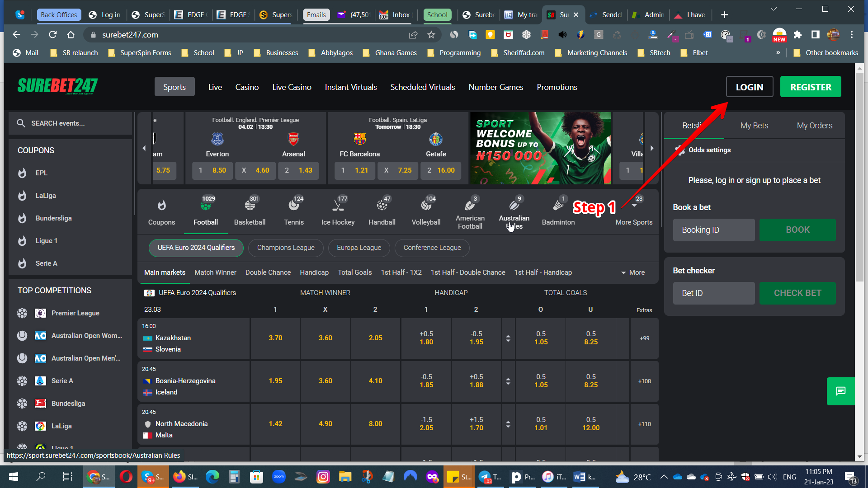Open Australian Open Women's competition

pos(86,336)
